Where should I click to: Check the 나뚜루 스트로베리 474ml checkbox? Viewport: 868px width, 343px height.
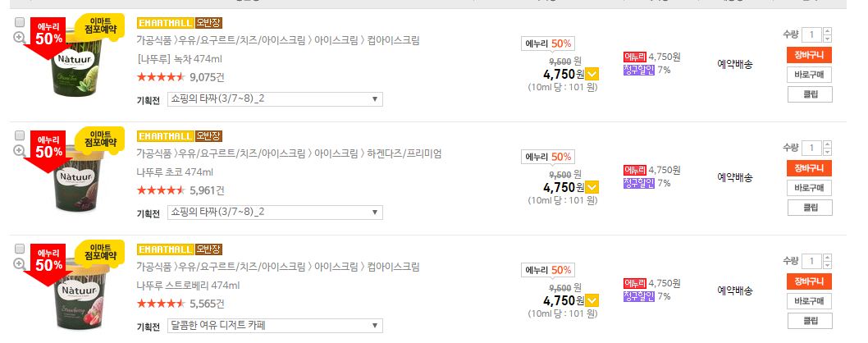[x=20, y=249]
